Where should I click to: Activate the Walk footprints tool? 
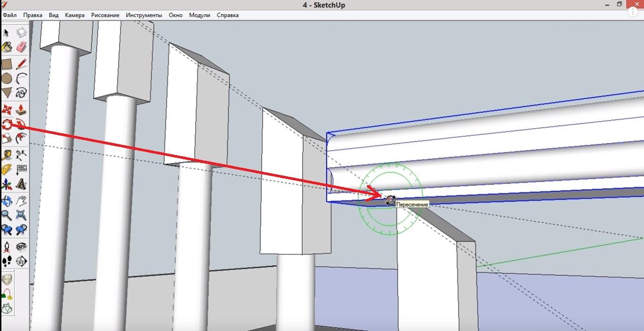[x=7, y=262]
